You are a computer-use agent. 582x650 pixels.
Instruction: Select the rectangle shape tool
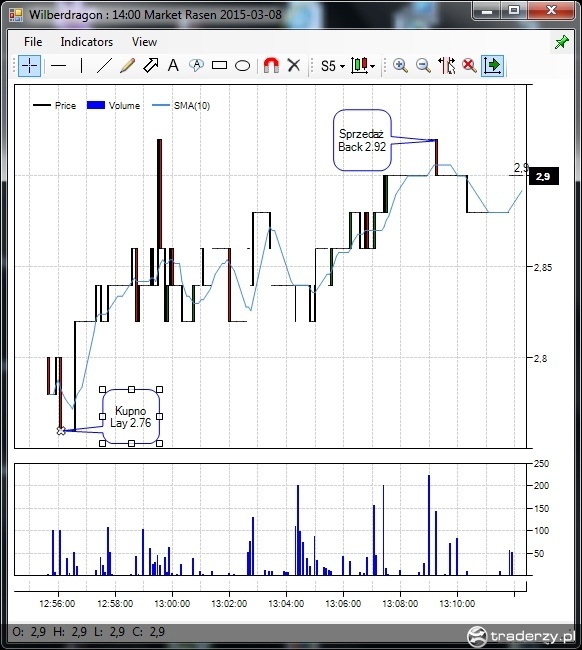(219, 65)
